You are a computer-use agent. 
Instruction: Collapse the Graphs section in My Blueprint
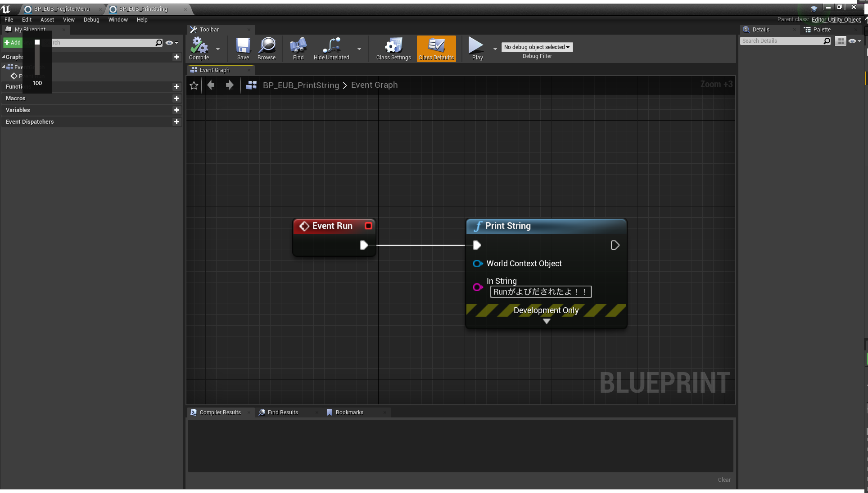tap(4, 57)
